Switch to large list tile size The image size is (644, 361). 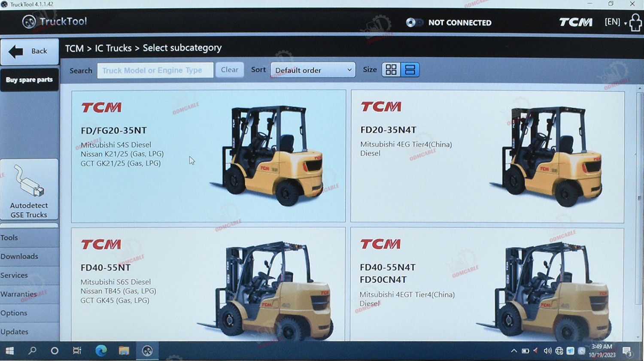click(x=410, y=70)
